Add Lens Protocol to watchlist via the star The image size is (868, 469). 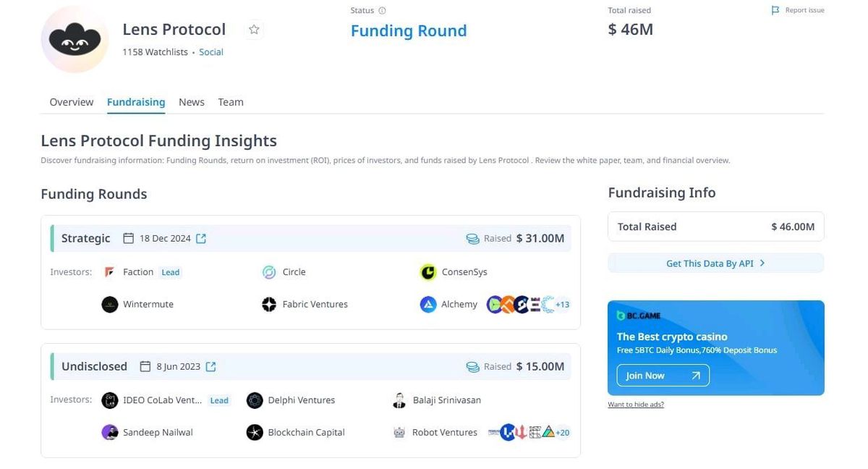click(254, 30)
